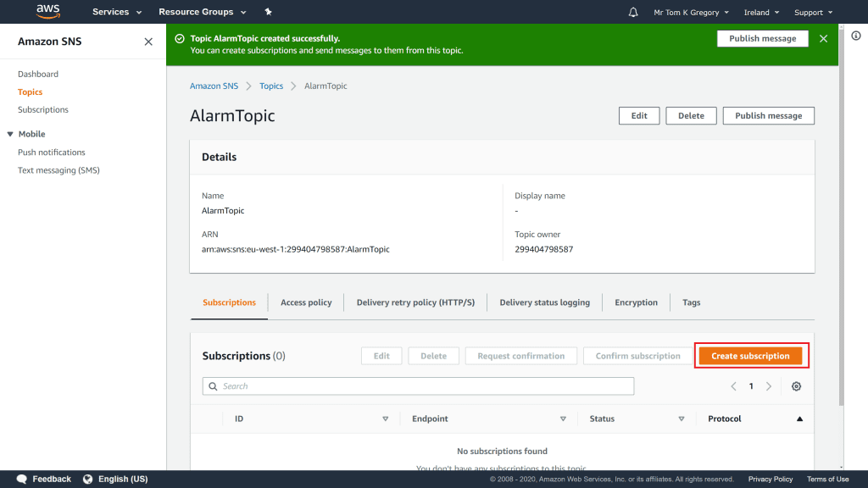The width and height of the screenshot is (868, 488).
Task: Collapse the Mobile section in sidebar
Action: 10,134
